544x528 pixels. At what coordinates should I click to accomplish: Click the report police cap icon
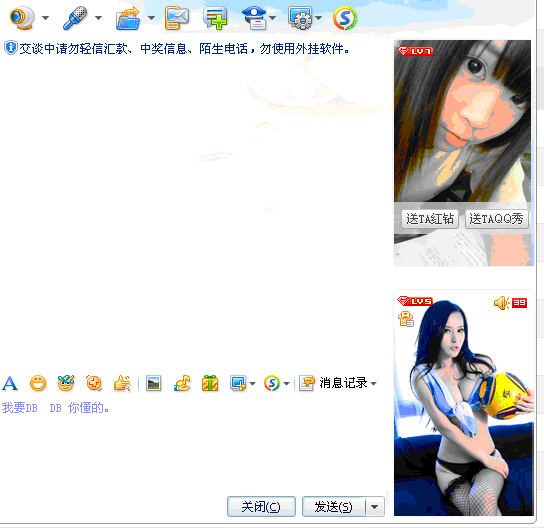click(254, 18)
